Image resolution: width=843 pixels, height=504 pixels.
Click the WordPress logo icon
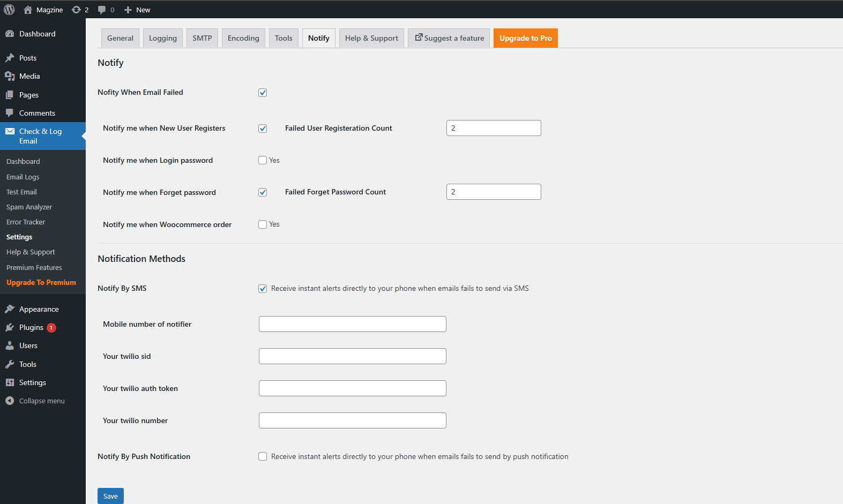9,10
